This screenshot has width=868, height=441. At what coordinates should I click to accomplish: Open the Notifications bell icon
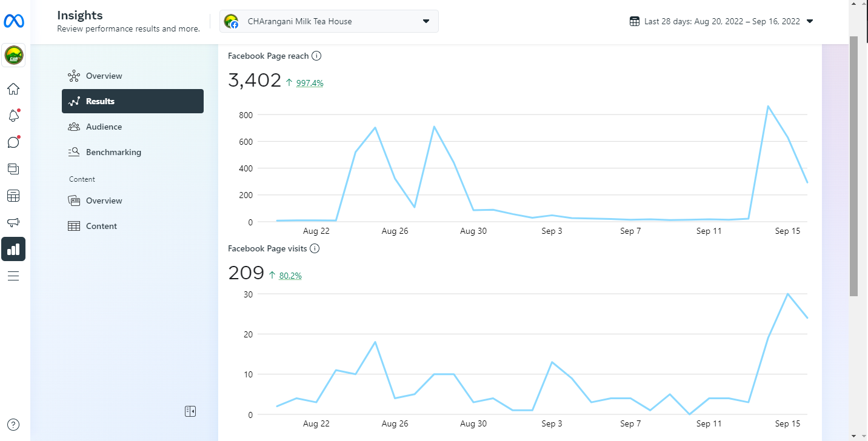pos(13,116)
